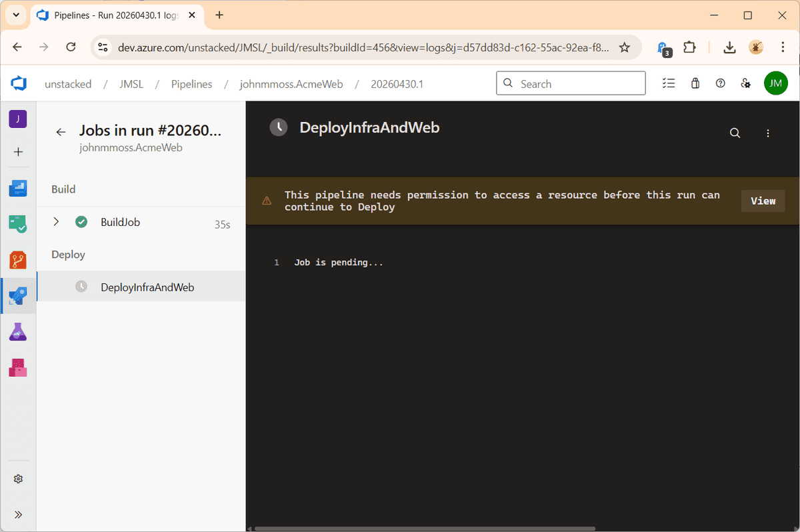
Task: Open the Repos hub icon
Action: pos(18,260)
